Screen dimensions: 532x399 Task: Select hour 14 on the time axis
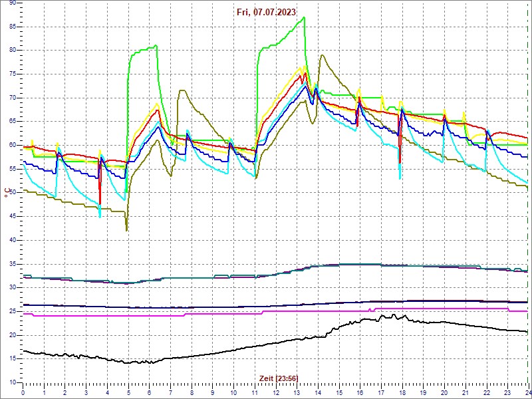pyautogui.click(x=318, y=392)
